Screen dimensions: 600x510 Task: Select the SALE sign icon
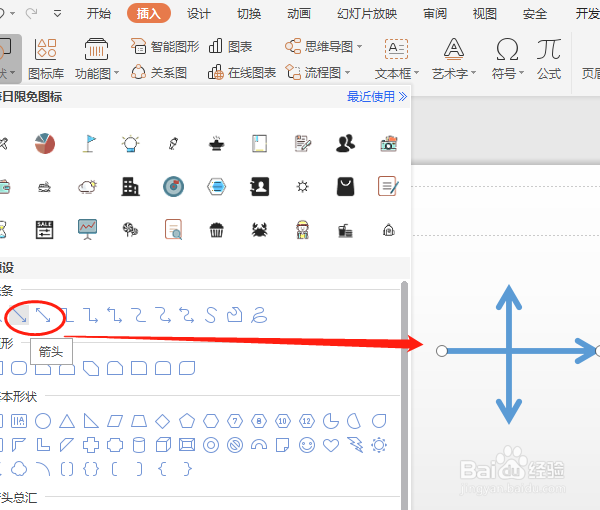tap(44, 230)
